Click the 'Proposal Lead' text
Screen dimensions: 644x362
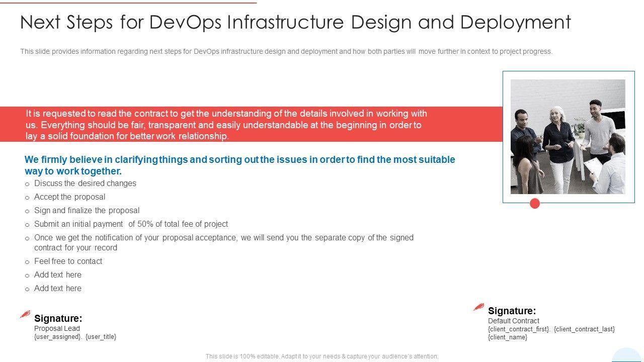coord(57,328)
